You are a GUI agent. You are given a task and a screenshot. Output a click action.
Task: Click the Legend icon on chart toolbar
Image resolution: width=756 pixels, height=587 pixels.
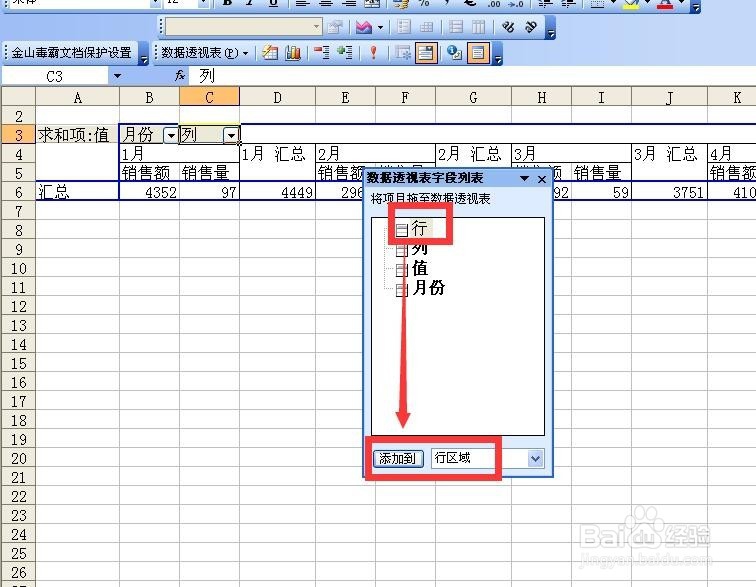click(404, 27)
